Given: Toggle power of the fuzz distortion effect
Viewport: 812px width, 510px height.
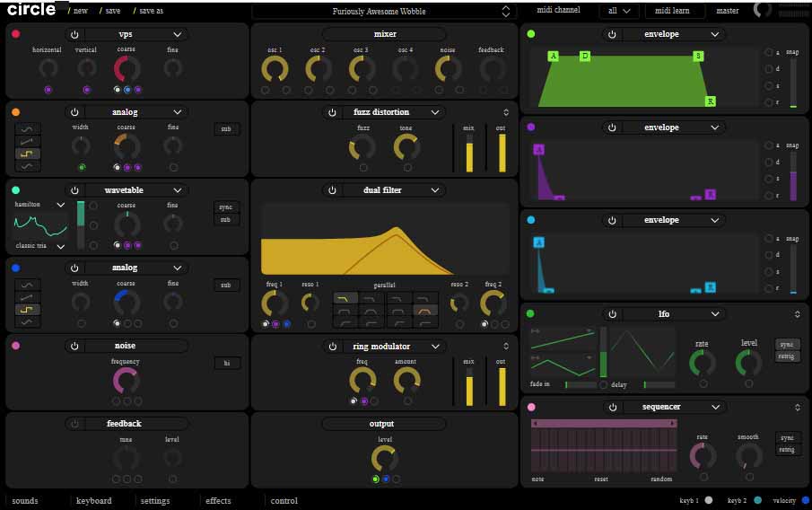Looking at the screenshot, I should (333, 112).
